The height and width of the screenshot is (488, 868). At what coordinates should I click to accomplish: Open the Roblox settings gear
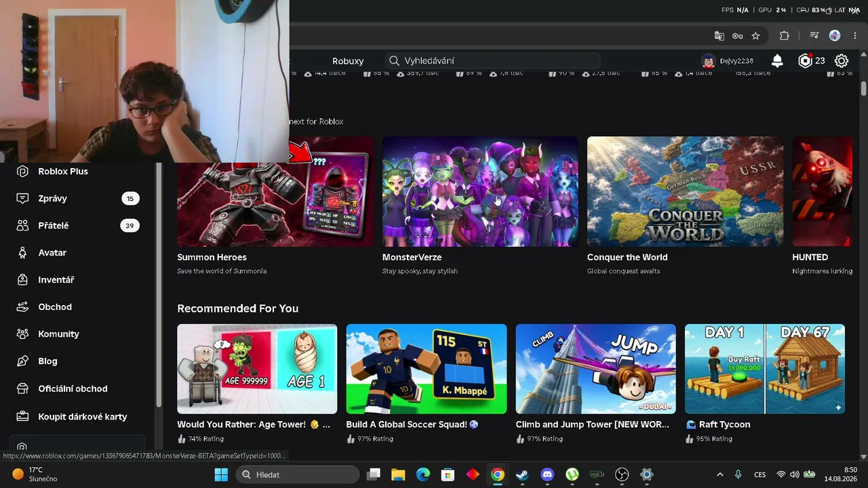[x=842, y=61]
